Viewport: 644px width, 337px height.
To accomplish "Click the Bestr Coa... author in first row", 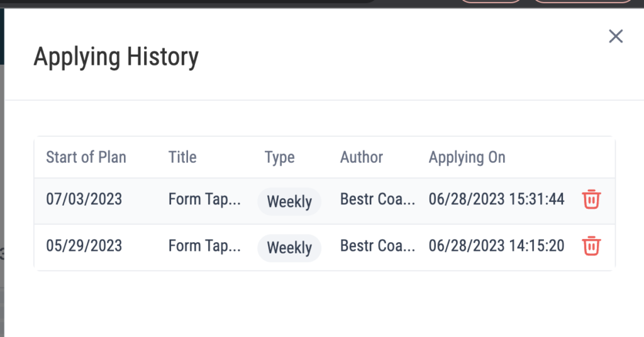I will coord(377,199).
